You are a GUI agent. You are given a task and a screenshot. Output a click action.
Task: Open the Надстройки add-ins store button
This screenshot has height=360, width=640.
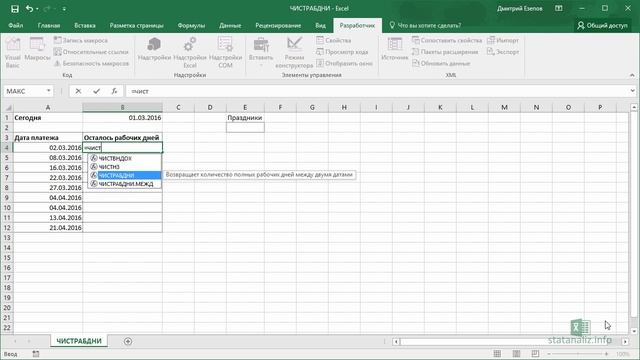coord(154,49)
